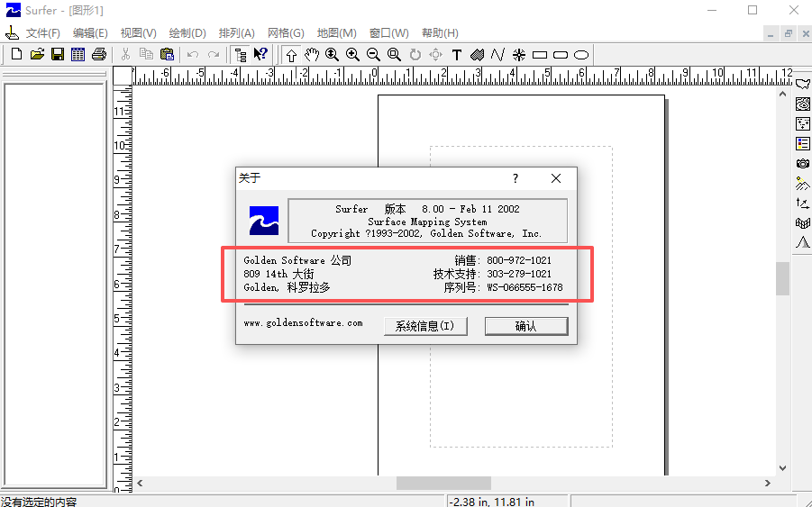The width and height of the screenshot is (812, 507).
Task: Click the Base Map USA outline icon
Action: (x=803, y=85)
